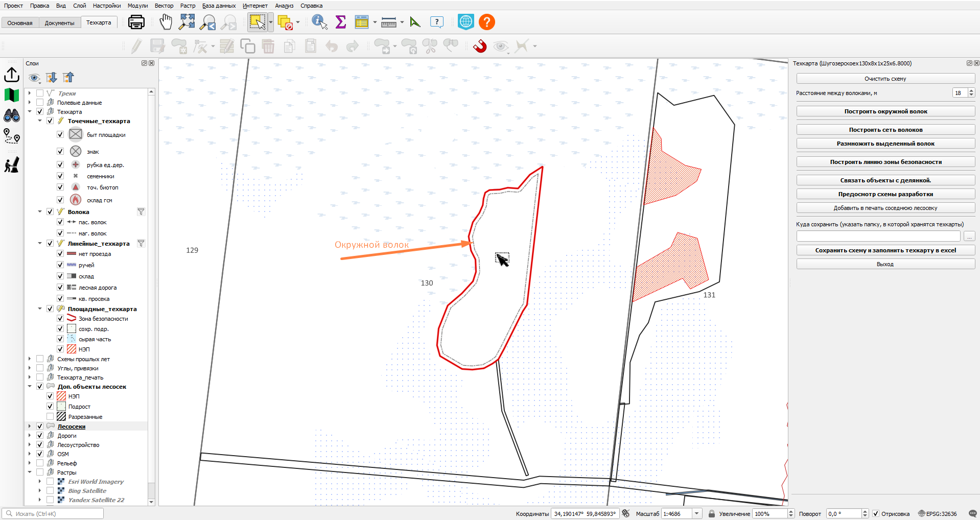
Task: Click the filter icon on Волока layer
Action: pos(141,212)
